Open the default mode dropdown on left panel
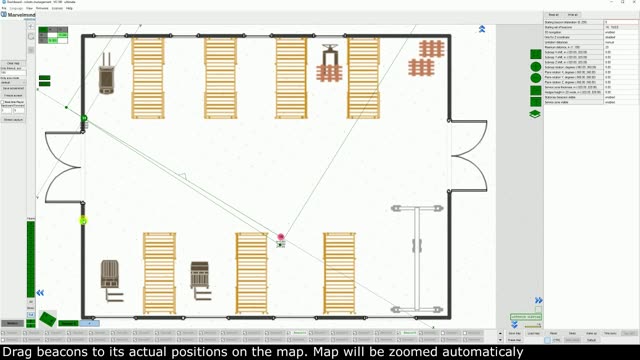640x360 pixels. point(13,82)
